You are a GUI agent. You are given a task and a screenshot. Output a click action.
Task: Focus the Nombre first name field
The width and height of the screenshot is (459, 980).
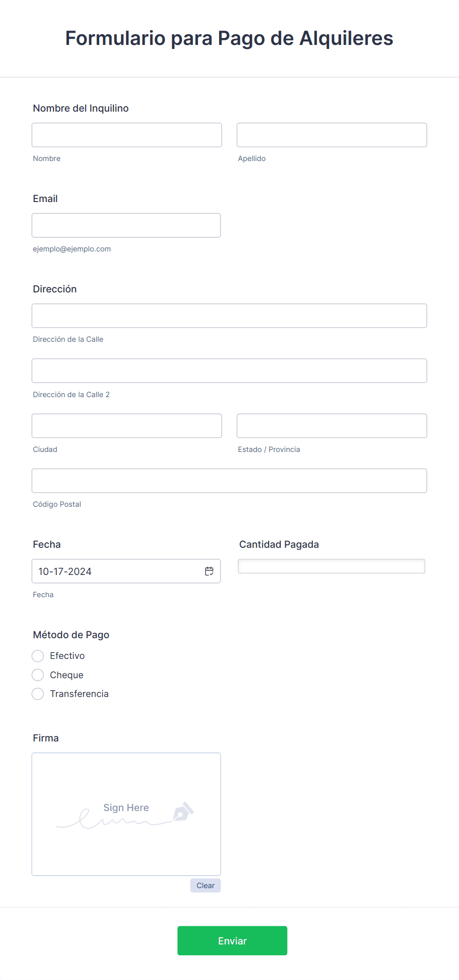pyautogui.click(x=127, y=135)
